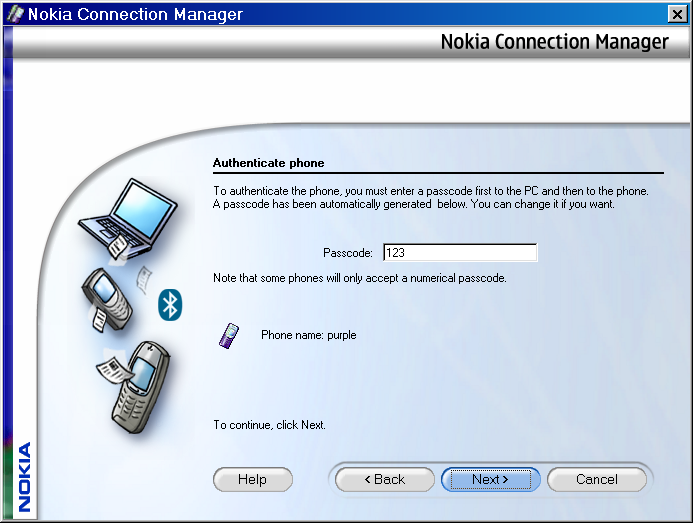Click the 'Authenticate phone' heading
693x523 pixels.
(268, 163)
